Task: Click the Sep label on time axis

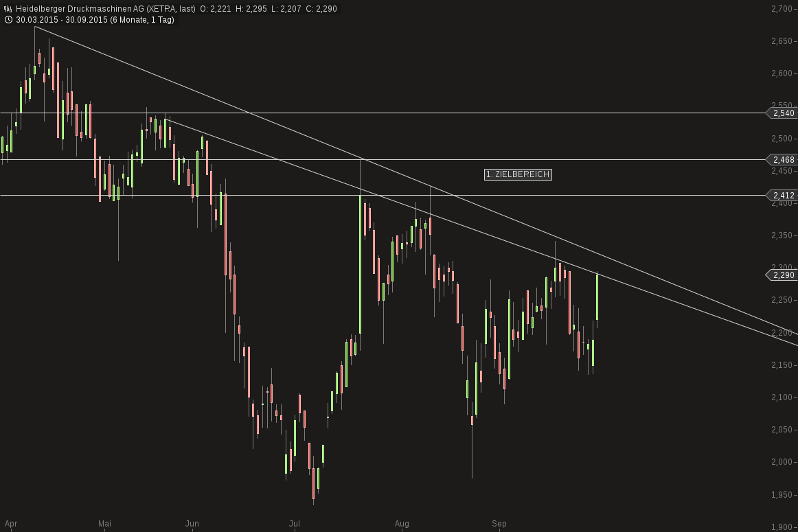Action: 499,523
